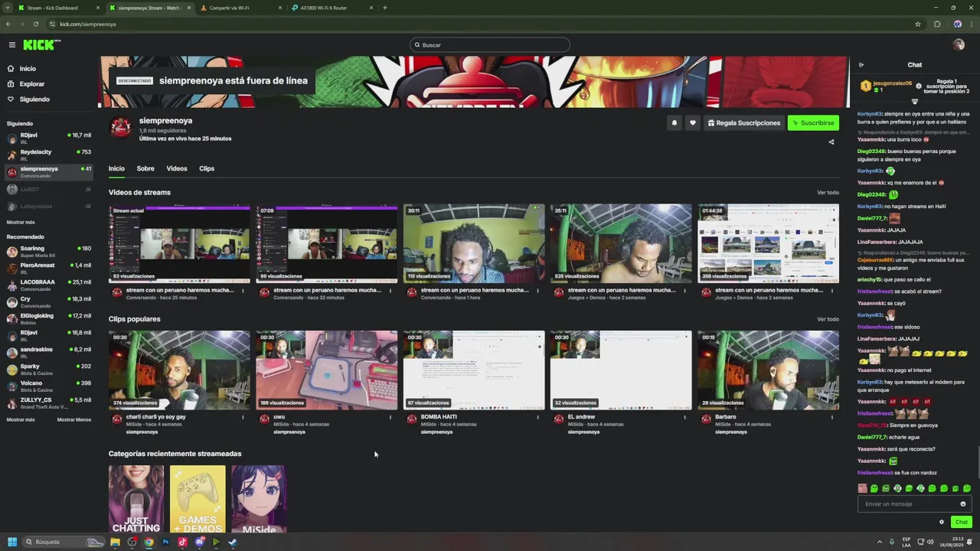
Task: Open ZULLYY_CS recommended channel
Action: pyautogui.click(x=48, y=403)
